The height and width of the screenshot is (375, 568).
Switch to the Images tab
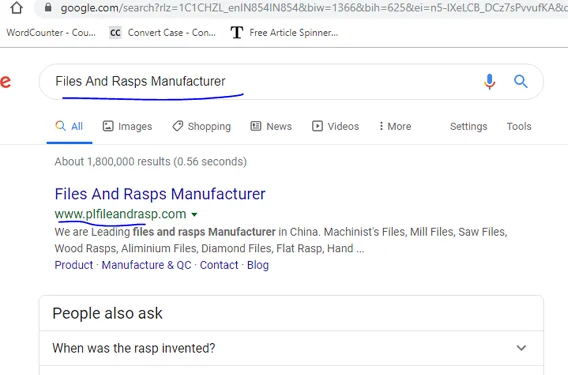(128, 126)
